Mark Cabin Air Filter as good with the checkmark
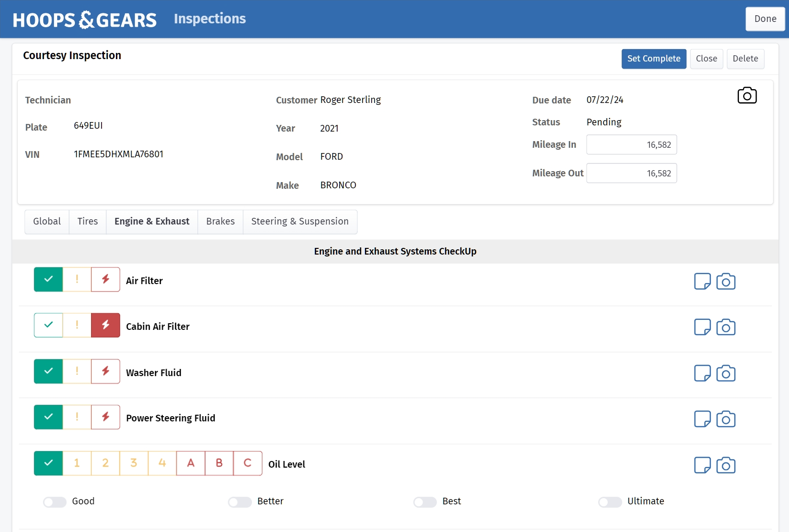The image size is (789, 532). (48, 325)
